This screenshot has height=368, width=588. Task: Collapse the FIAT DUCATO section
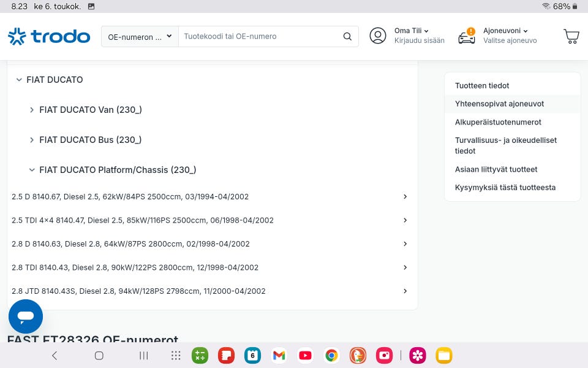click(19, 80)
